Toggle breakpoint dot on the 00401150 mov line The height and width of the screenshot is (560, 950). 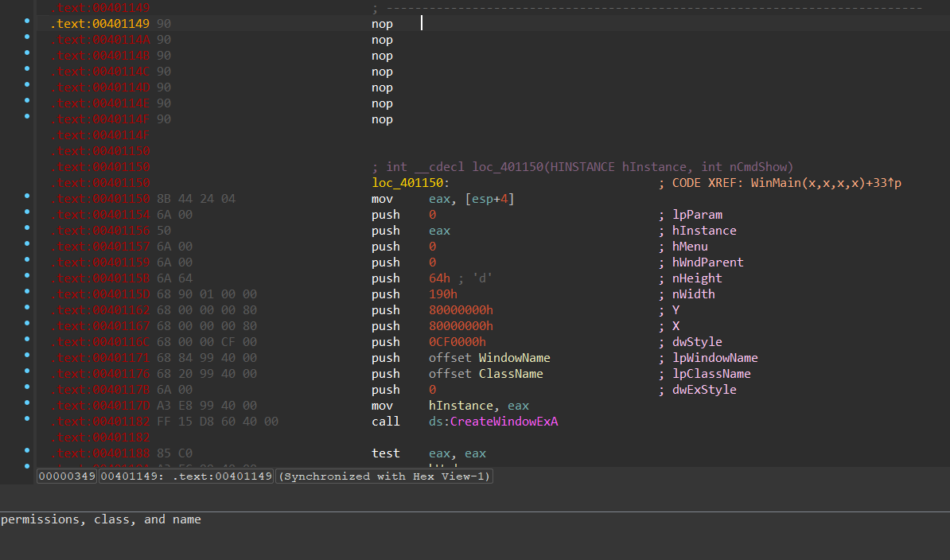(27, 196)
